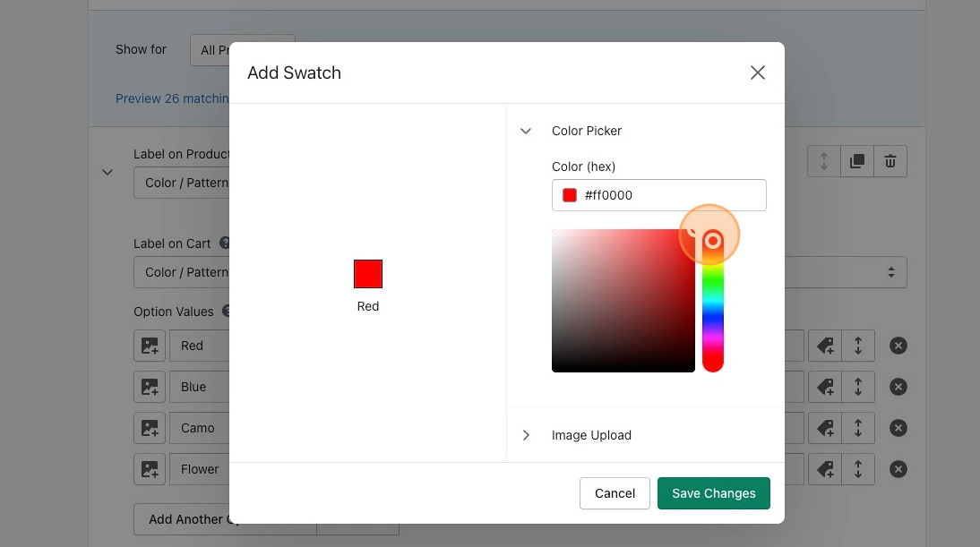Image resolution: width=980 pixels, height=547 pixels.
Task: Remove the Red option value
Action: point(898,346)
